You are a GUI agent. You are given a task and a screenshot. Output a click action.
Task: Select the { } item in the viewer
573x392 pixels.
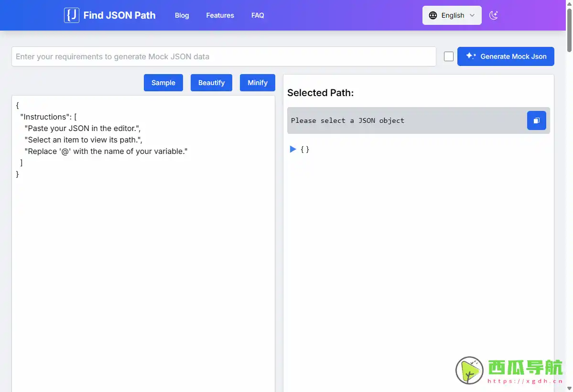[305, 149]
